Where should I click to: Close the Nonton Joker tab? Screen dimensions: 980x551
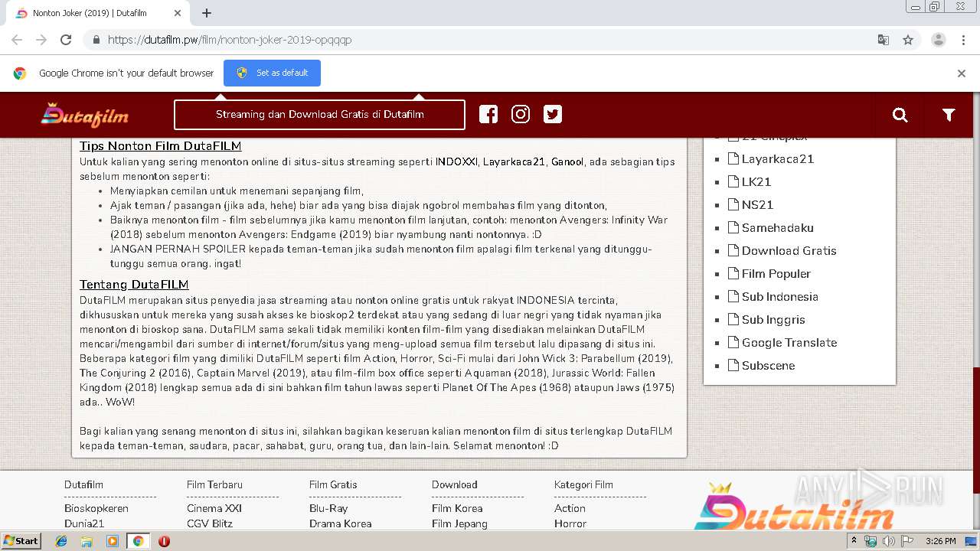click(178, 13)
